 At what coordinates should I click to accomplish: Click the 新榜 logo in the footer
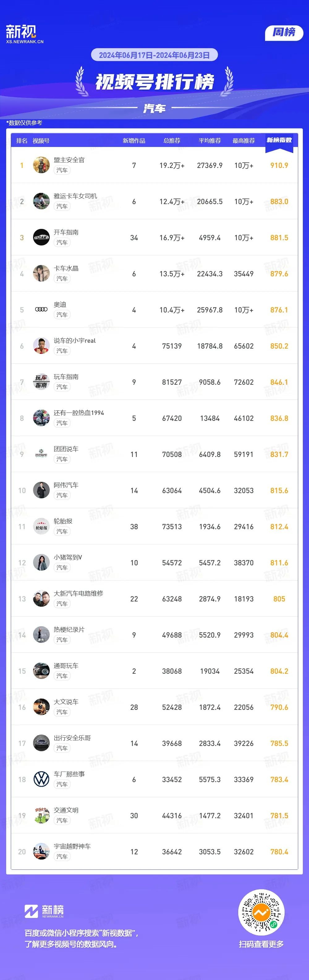point(44,911)
